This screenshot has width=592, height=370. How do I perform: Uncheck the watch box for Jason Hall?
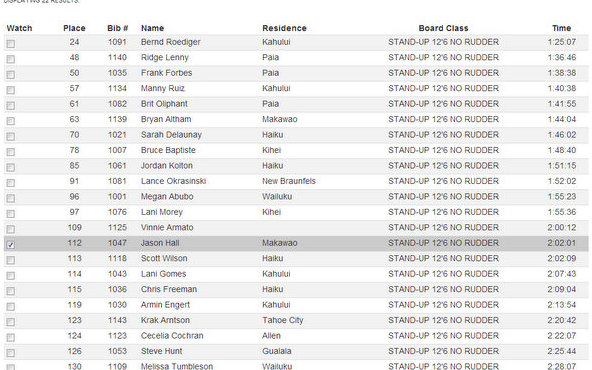[x=11, y=245]
